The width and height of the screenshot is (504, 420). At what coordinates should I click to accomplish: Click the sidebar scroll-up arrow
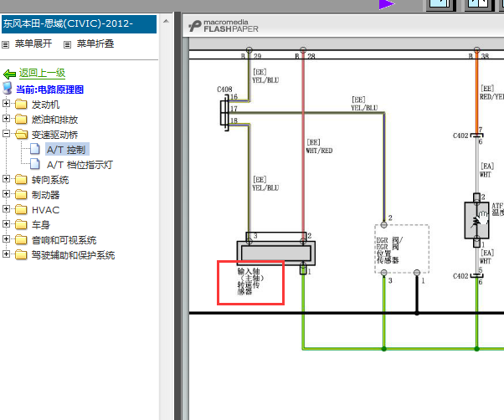pos(166,22)
